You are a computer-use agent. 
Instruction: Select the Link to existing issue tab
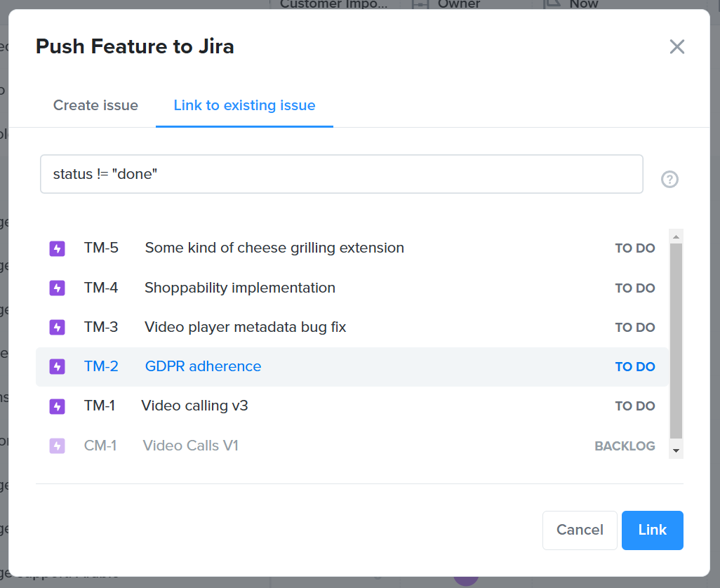[244, 105]
